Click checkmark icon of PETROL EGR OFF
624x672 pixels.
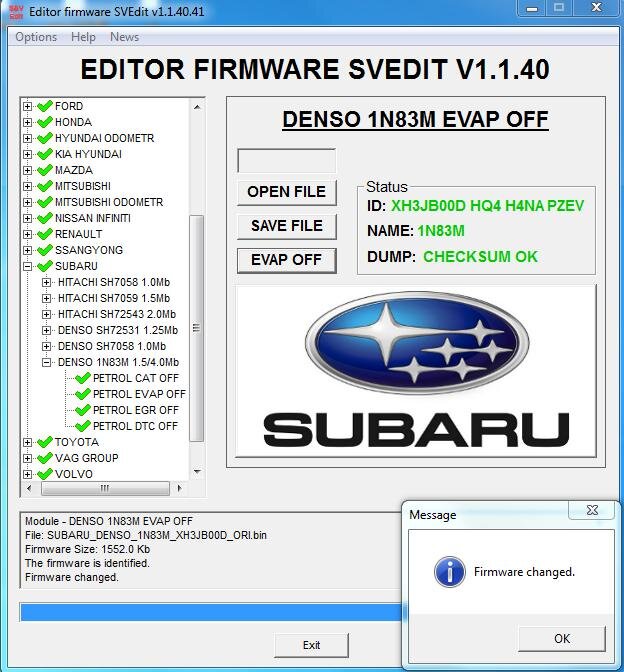pos(82,410)
